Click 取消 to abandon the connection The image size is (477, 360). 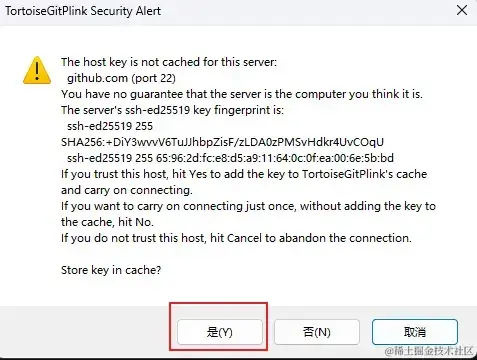[415, 332]
